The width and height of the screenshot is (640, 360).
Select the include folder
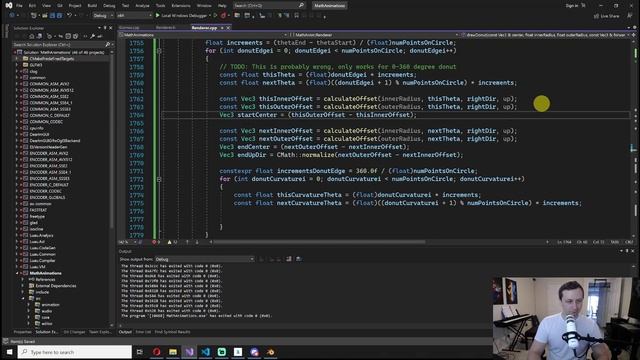(42, 292)
